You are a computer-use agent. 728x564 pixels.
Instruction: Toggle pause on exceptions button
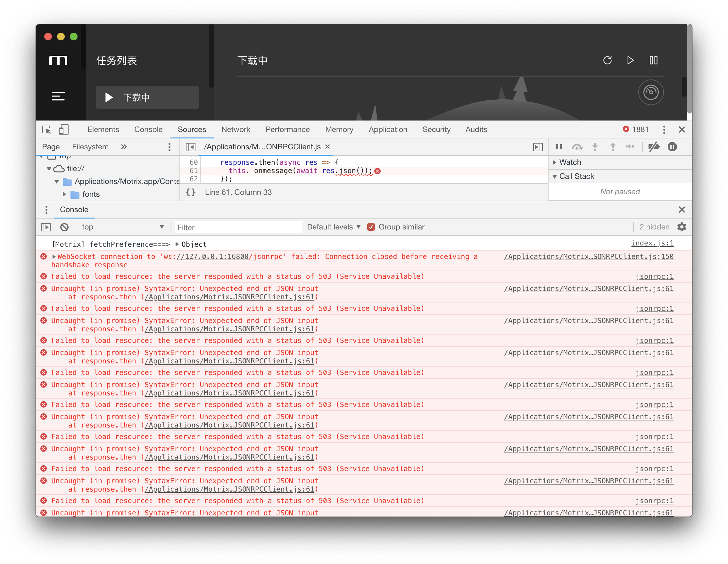click(x=672, y=147)
